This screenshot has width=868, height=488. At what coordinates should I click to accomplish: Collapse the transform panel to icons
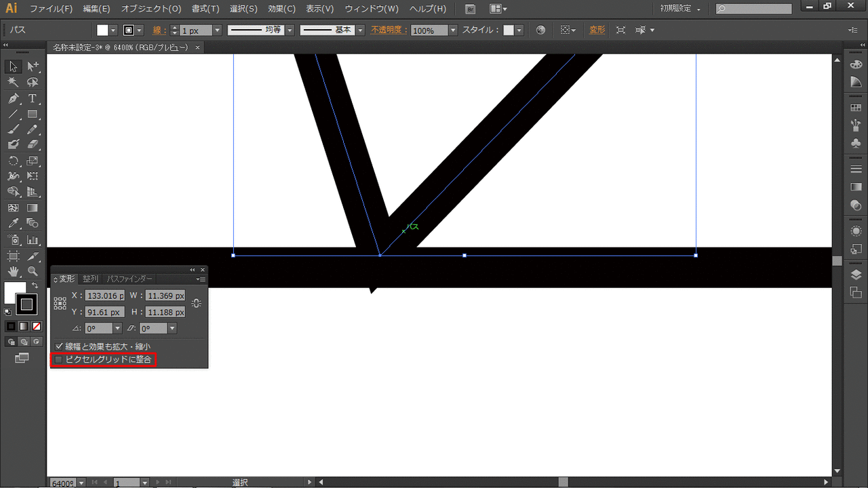[192, 270]
